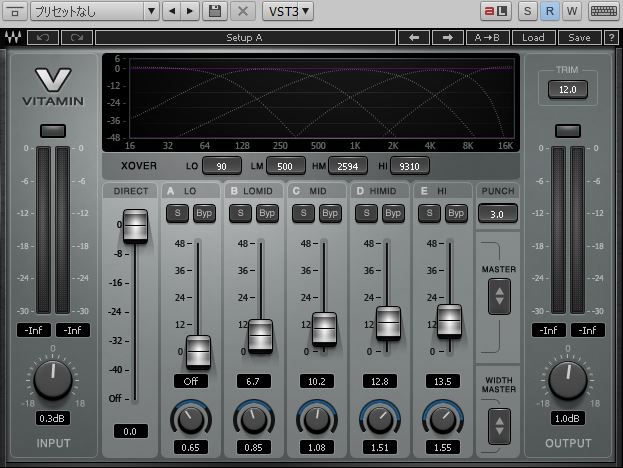Open the host window options icon
The image size is (623, 468).
pyautogui.click(x=15, y=11)
